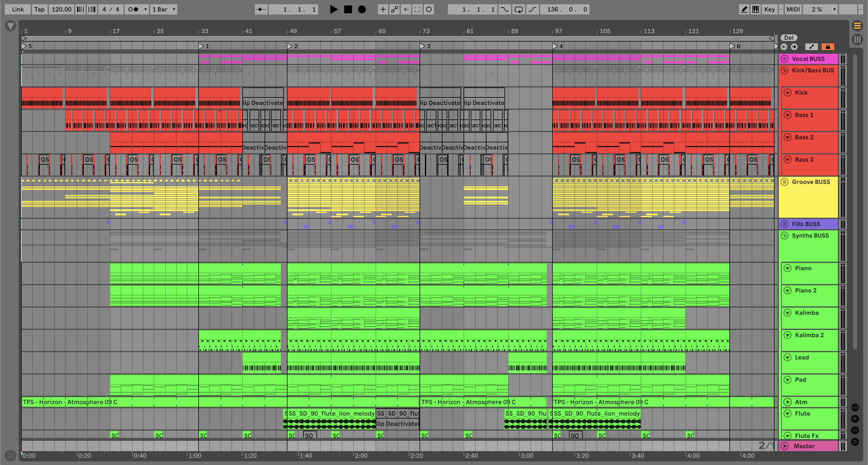Unfold the Piano 2 track
Screen dimensions: 868x465
pyautogui.click(x=788, y=290)
